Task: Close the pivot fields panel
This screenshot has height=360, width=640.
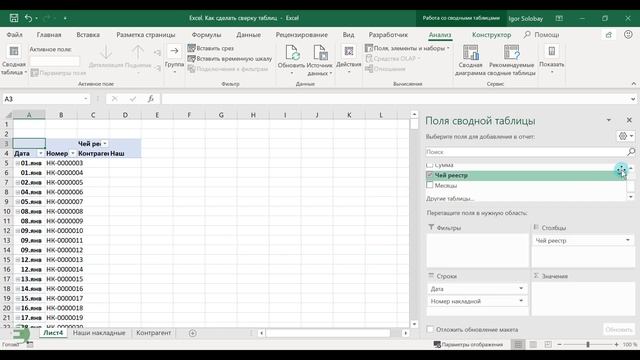Action: (629, 120)
